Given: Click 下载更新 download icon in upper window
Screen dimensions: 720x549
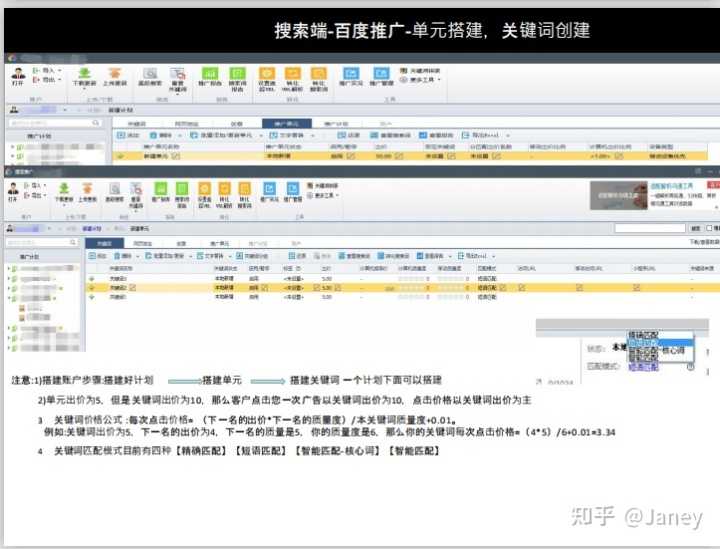Looking at the screenshot, I should (x=84, y=77).
